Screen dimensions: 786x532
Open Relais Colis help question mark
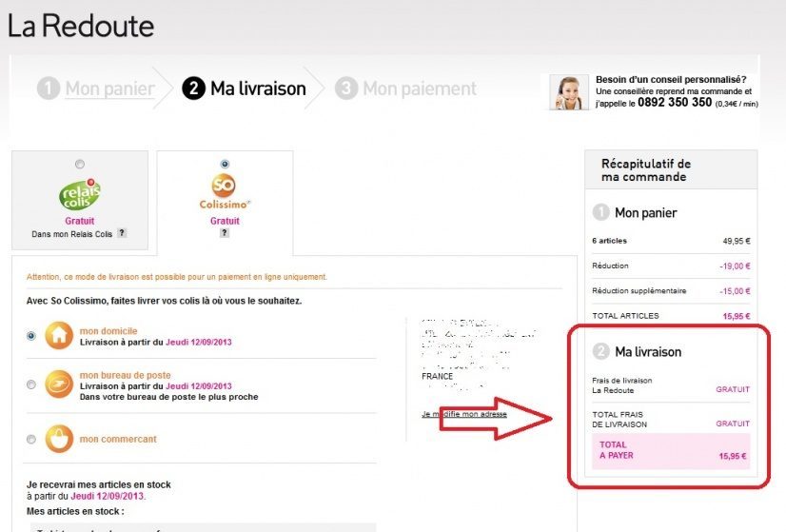[x=122, y=233]
